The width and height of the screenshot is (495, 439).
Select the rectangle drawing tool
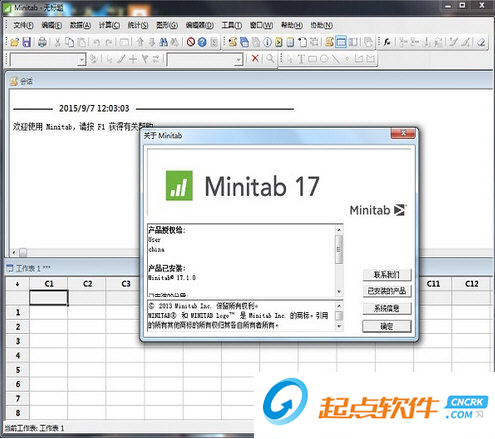click(312, 59)
